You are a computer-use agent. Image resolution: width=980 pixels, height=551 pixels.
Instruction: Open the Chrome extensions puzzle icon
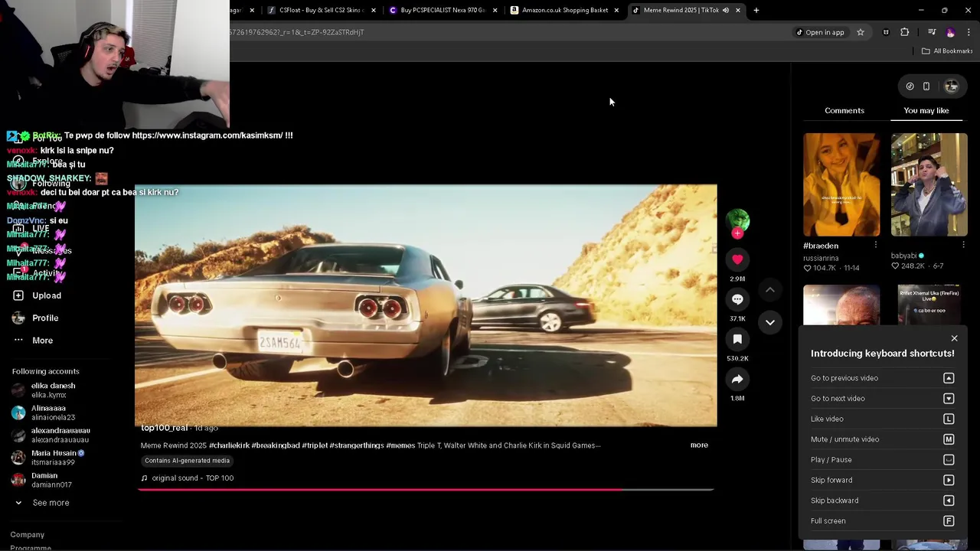(x=905, y=32)
